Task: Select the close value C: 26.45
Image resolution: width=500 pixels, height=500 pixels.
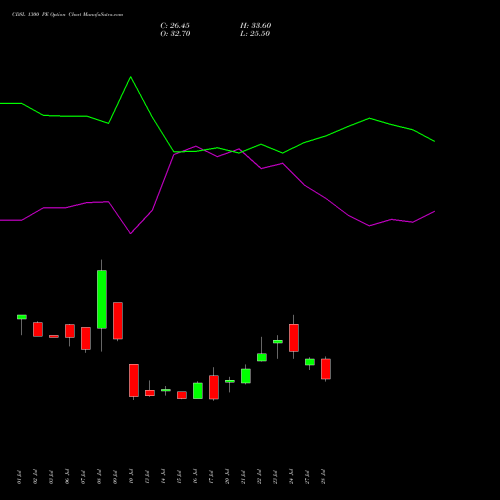Action: [x=175, y=26]
